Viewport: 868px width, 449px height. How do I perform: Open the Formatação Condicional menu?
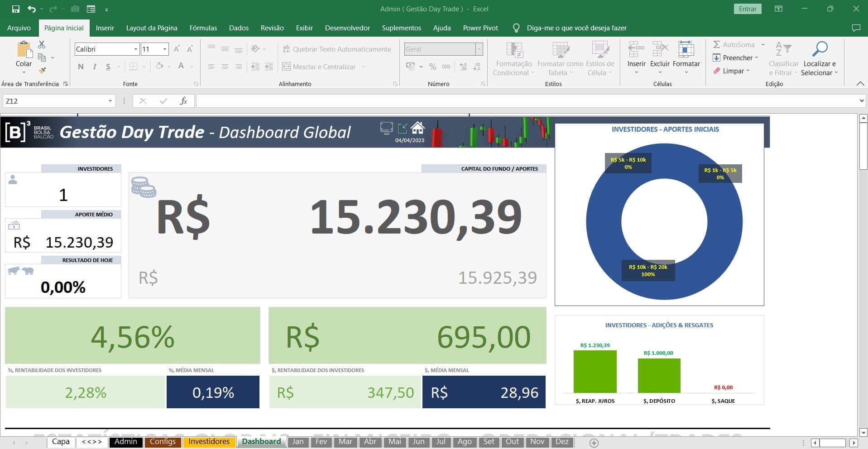[514, 59]
